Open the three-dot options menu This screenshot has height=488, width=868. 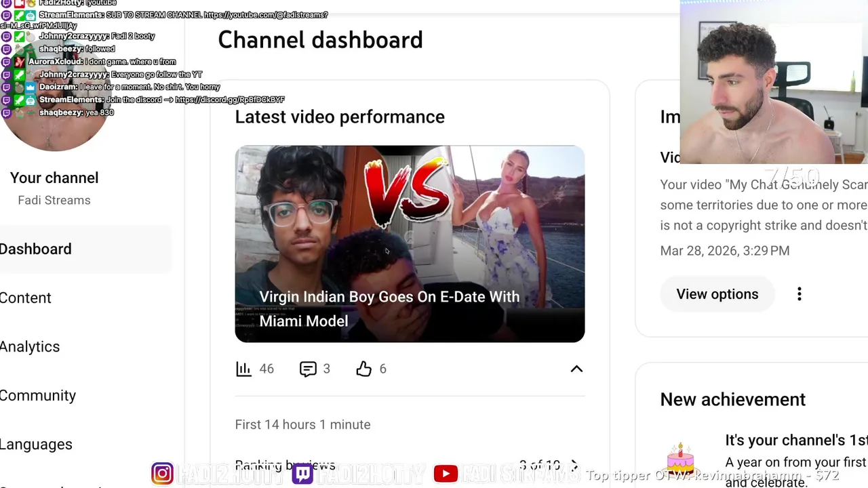pos(800,294)
